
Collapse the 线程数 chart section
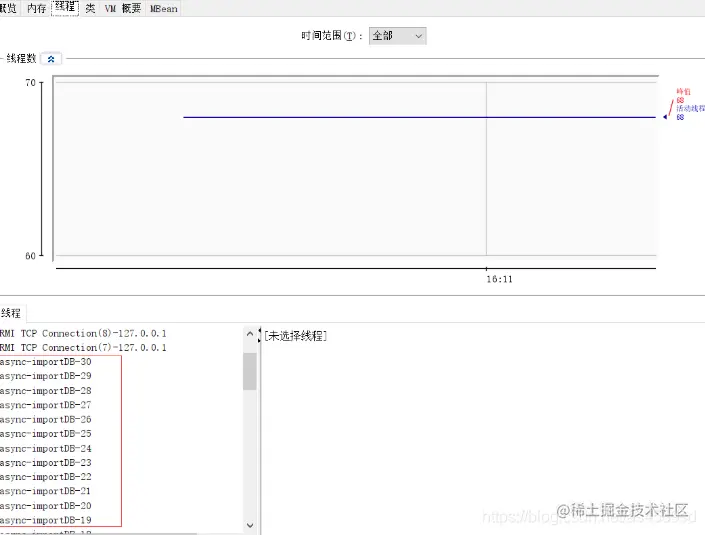click(x=51, y=58)
